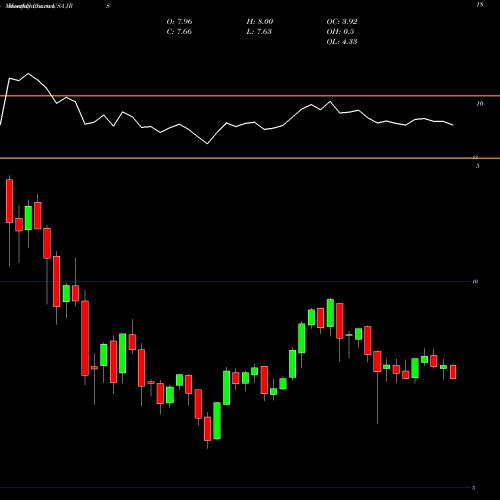This screenshot has width=500, height=500.
Task: Click the high price value H: 8.00
Action: [260, 22]
